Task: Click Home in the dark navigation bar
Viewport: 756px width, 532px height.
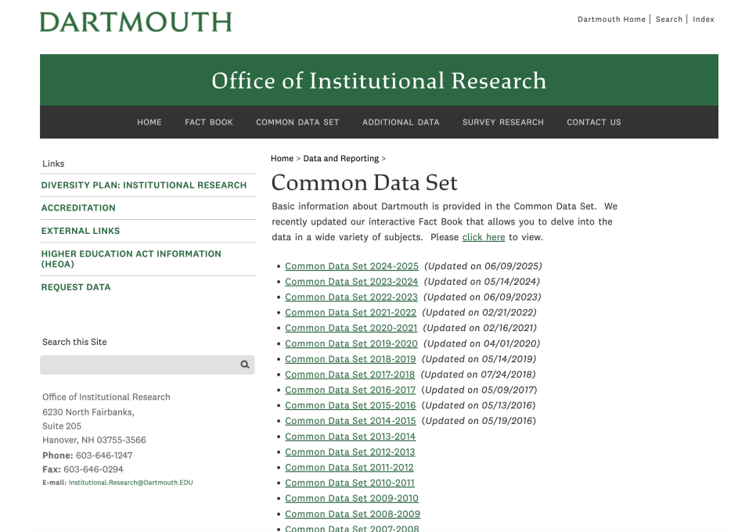Action: click(x=149, y=122)
